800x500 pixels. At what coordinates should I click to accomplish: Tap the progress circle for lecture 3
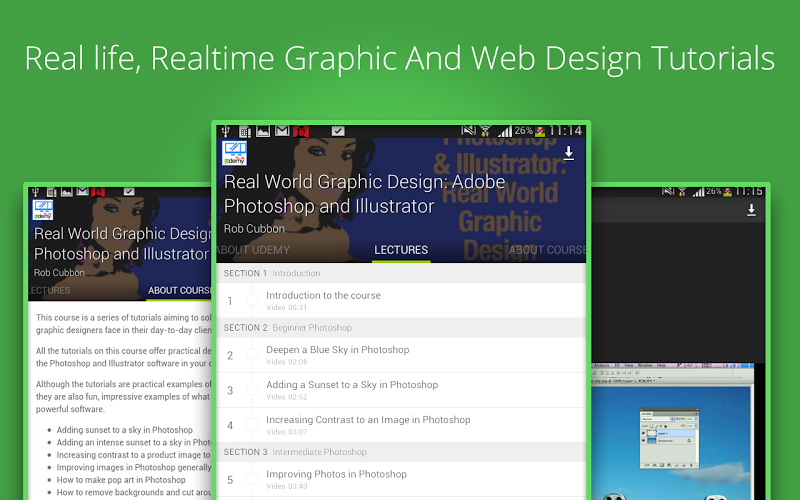click(x=253, y=390)
